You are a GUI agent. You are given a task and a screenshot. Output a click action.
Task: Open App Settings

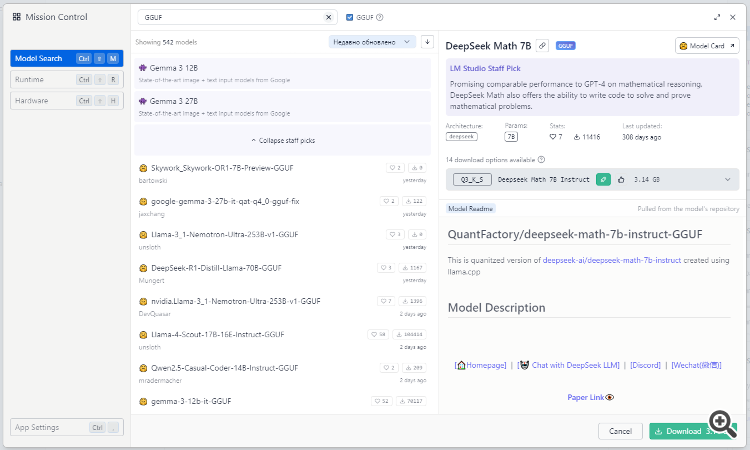[x=66, y=427]
